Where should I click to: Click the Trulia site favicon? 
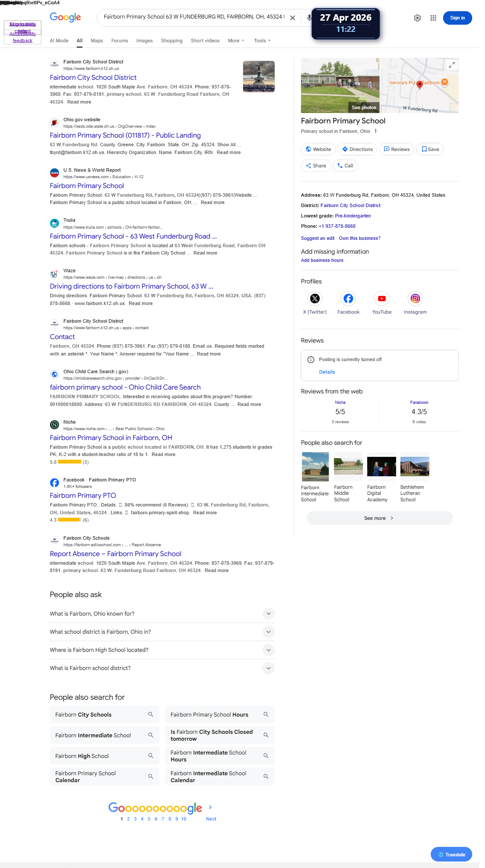[54, 223]
